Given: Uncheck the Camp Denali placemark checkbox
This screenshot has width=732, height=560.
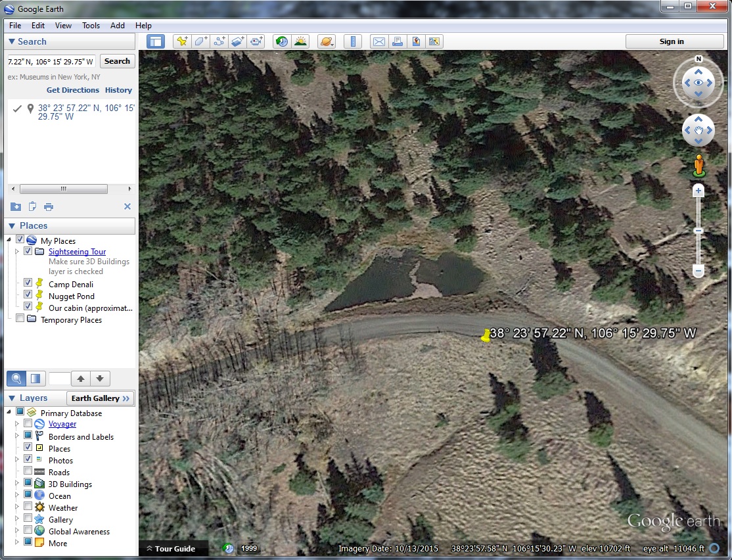Looking at the screenshot, I should coord(28,283).
